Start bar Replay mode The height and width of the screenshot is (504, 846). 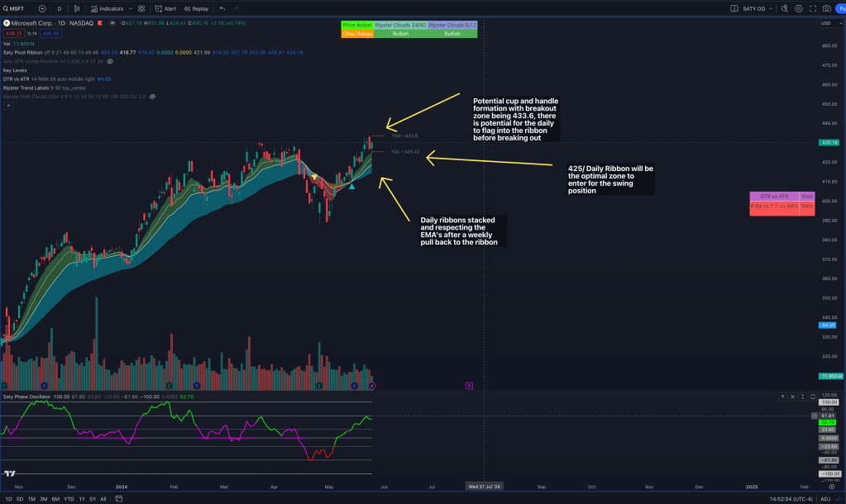pos(197,8)
